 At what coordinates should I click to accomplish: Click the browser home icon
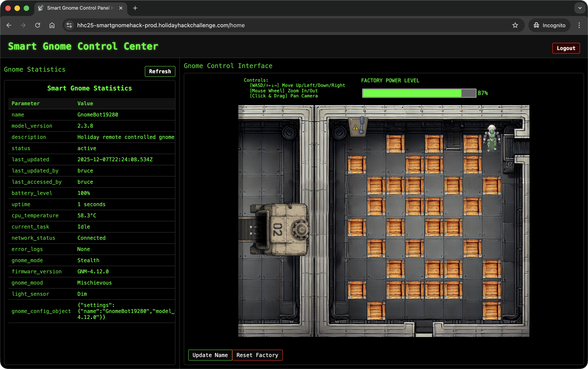click(x=52, y=25)
